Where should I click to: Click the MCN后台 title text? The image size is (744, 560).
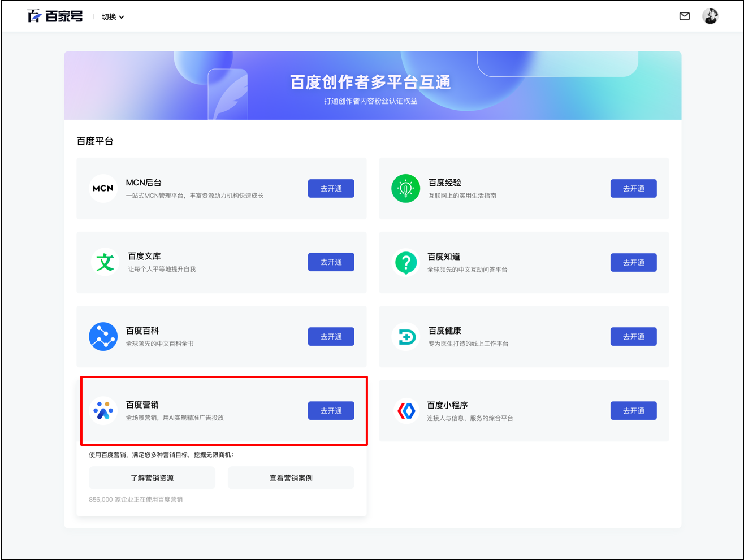(144, 183)
